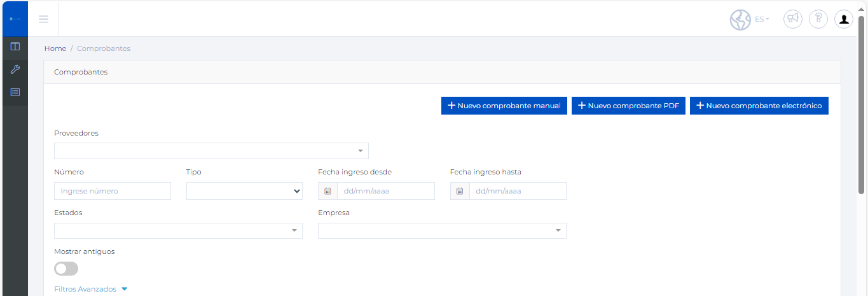Open the megaphone announcements icon

click(792, 19)
